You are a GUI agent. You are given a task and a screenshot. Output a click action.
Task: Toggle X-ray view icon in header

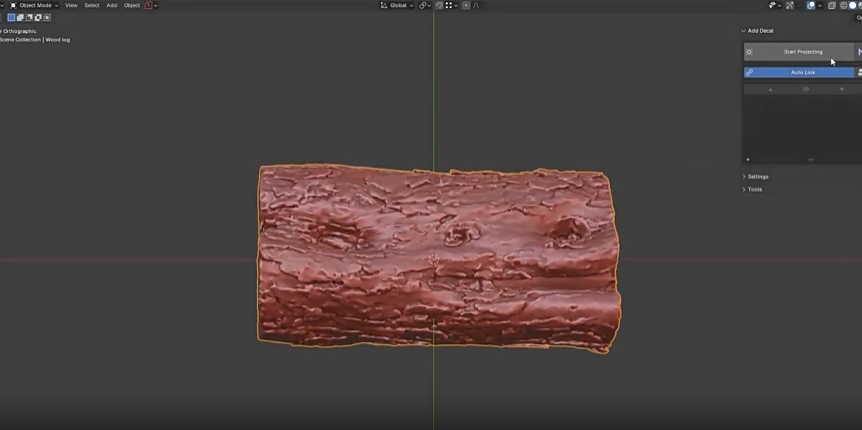pos(831,5)
